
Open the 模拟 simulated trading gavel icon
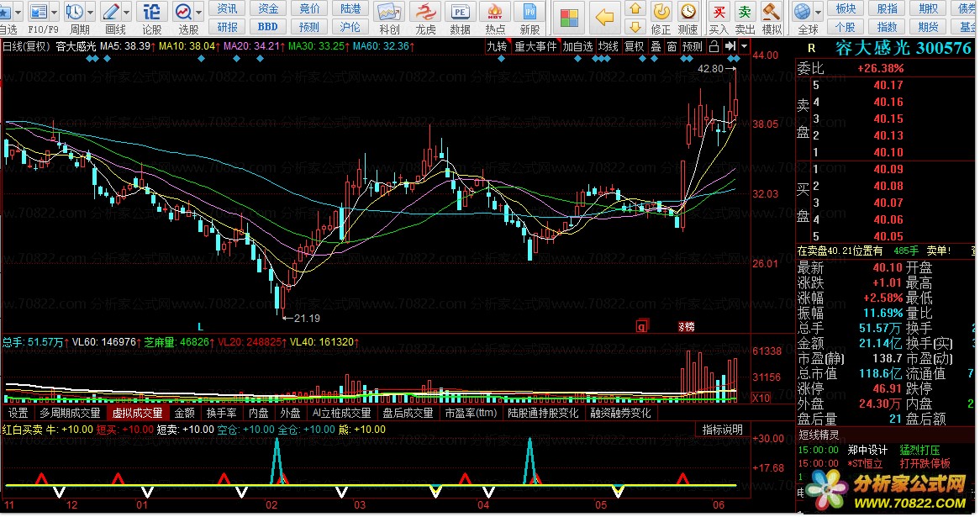point(772,12)
